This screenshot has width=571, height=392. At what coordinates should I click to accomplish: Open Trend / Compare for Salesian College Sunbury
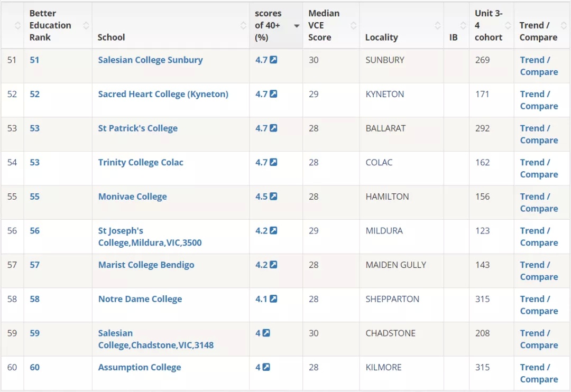point(539,66)
